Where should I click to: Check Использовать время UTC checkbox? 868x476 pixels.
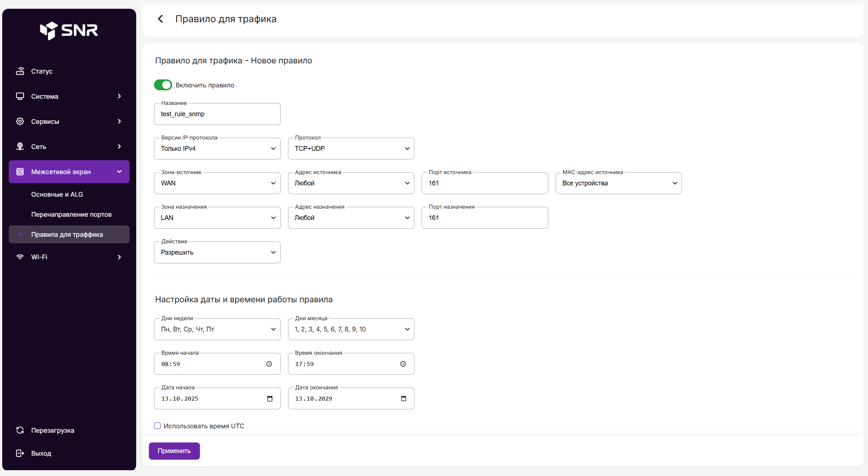tap(157, 426)
